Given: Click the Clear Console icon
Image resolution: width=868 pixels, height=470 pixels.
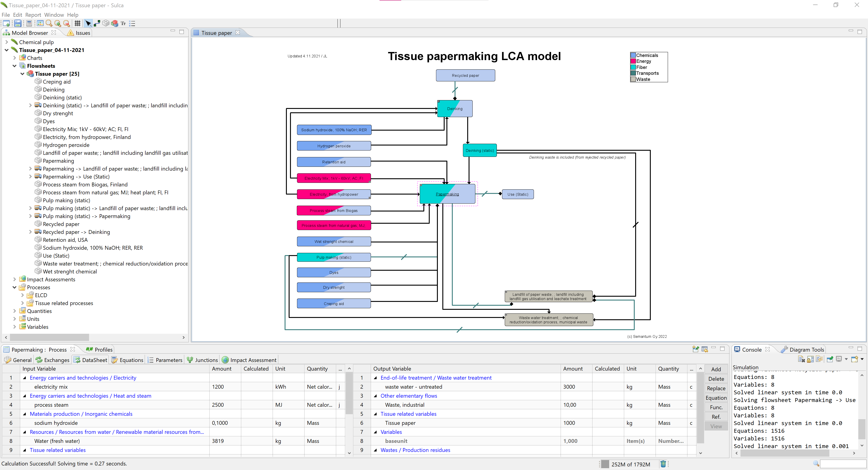Looking at the screenshot, I should (801, 359).
